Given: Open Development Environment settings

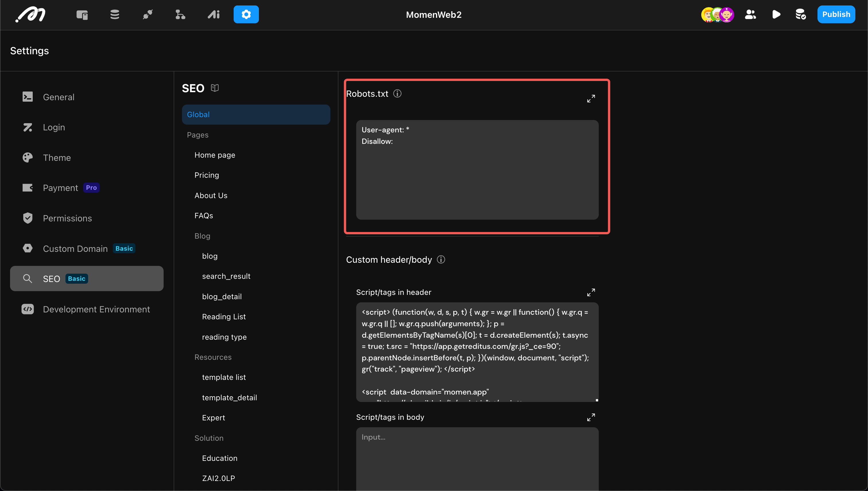Looking at the screenshot, I should point(87,309).
